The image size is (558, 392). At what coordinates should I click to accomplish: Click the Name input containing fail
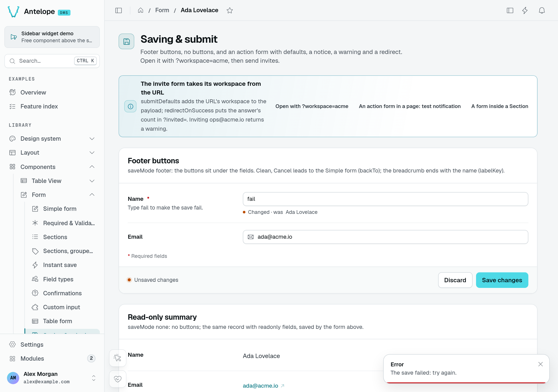pyautogui.click(x=385, y=199)
